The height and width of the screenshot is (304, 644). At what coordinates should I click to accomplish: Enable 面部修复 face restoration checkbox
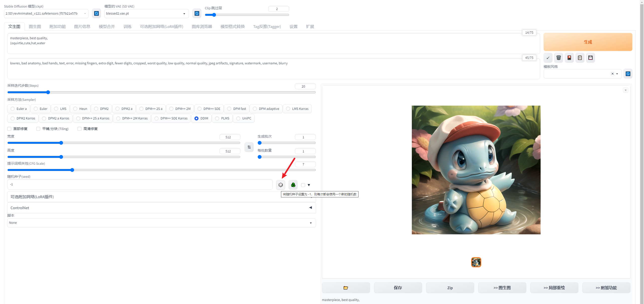(9, 129)
